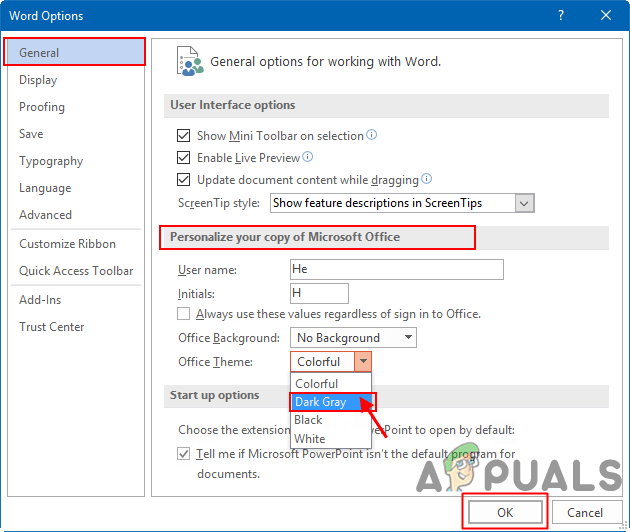
Task: Open the Proofing category
Action: pos(75,106)
